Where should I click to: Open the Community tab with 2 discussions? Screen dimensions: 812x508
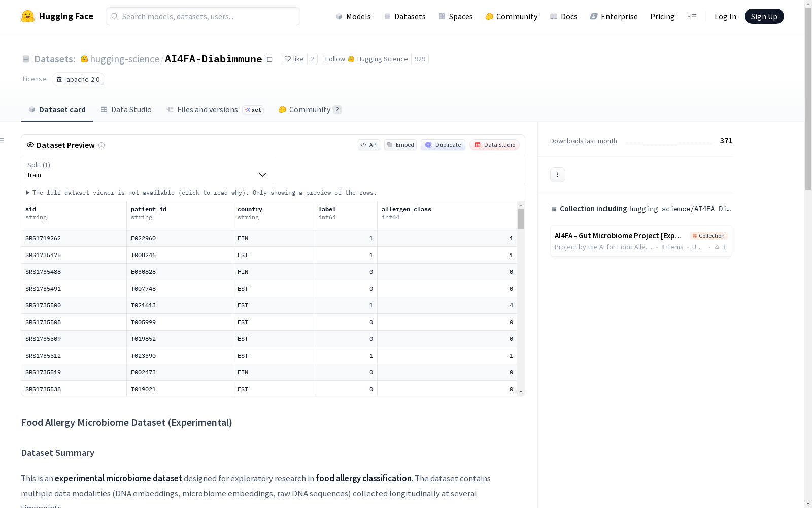(x=310, y=110)
